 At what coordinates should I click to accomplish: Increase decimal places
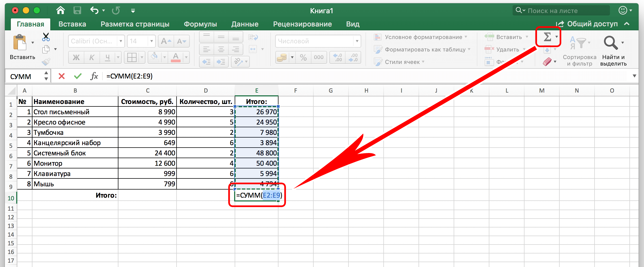click(338, 57)
